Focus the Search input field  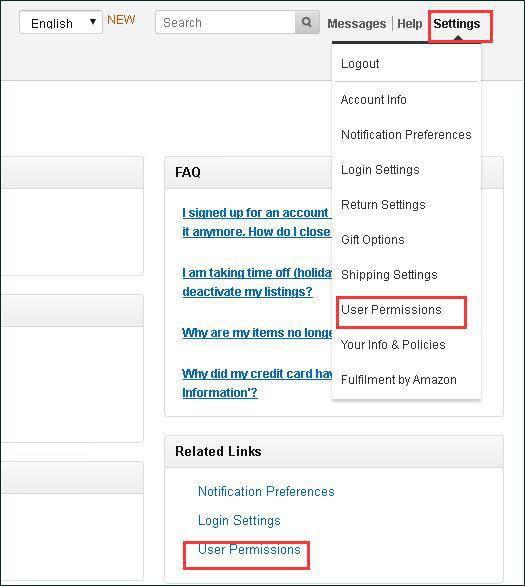pyautogui.click(x=225, y=22)
